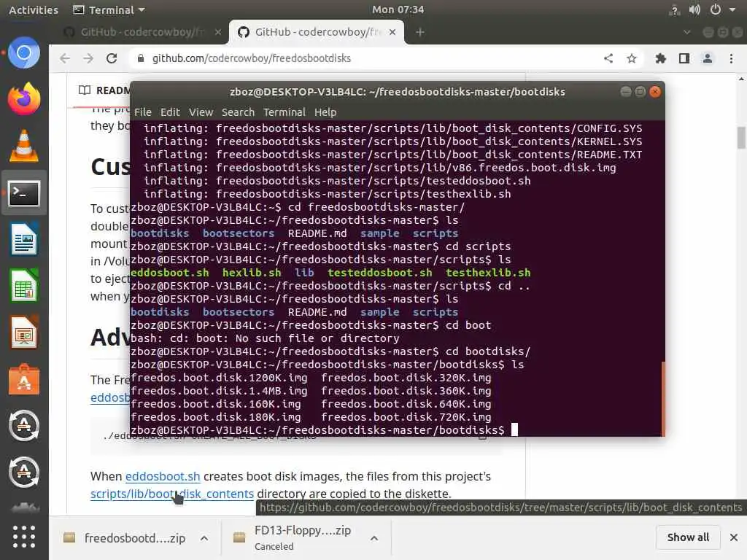
Task: Click the clock Mon 07:34
Action: (398, 9)
